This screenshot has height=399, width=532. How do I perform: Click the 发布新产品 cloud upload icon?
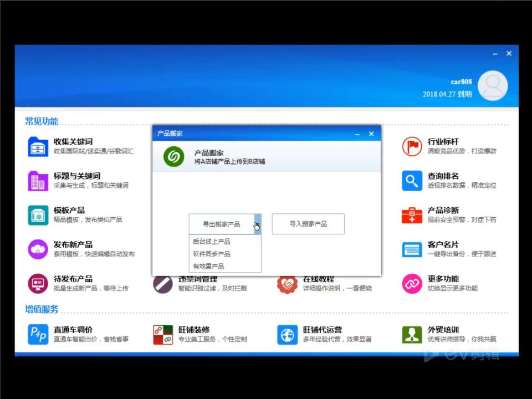(38, 249)
